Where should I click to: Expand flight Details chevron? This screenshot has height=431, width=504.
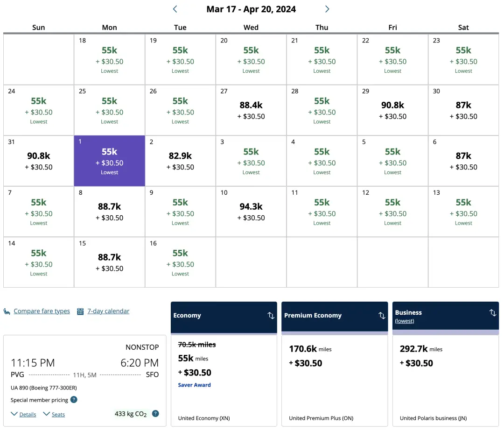click(x=14, y=414)
